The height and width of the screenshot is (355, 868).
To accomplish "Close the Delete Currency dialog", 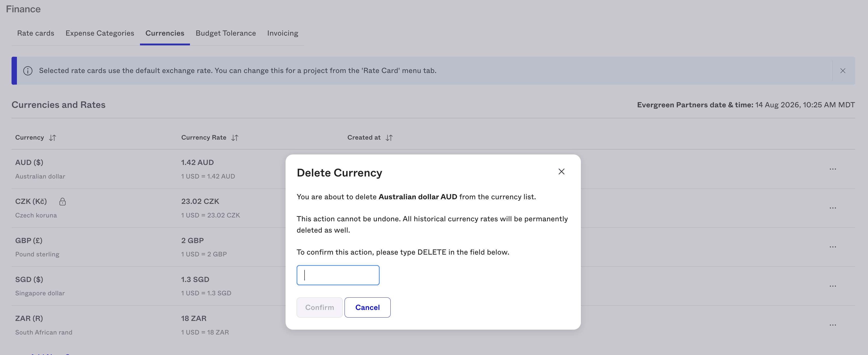I will (561, 172).
